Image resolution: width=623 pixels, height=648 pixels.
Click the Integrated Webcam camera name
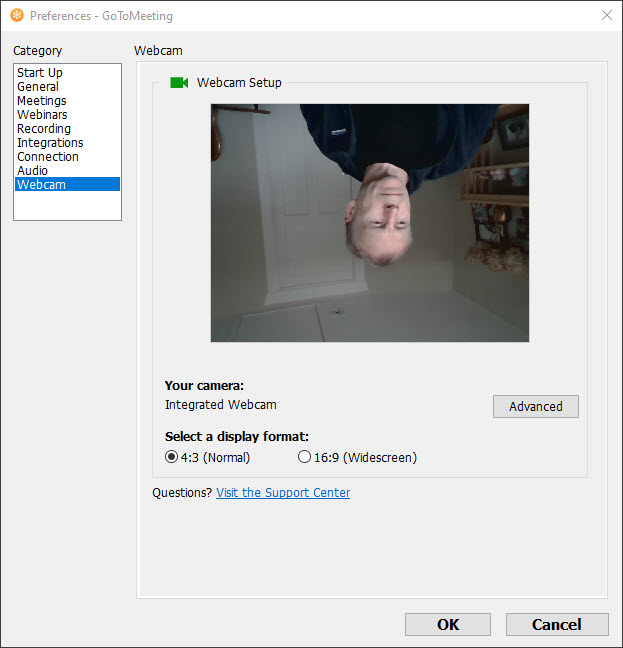(220, 405)
